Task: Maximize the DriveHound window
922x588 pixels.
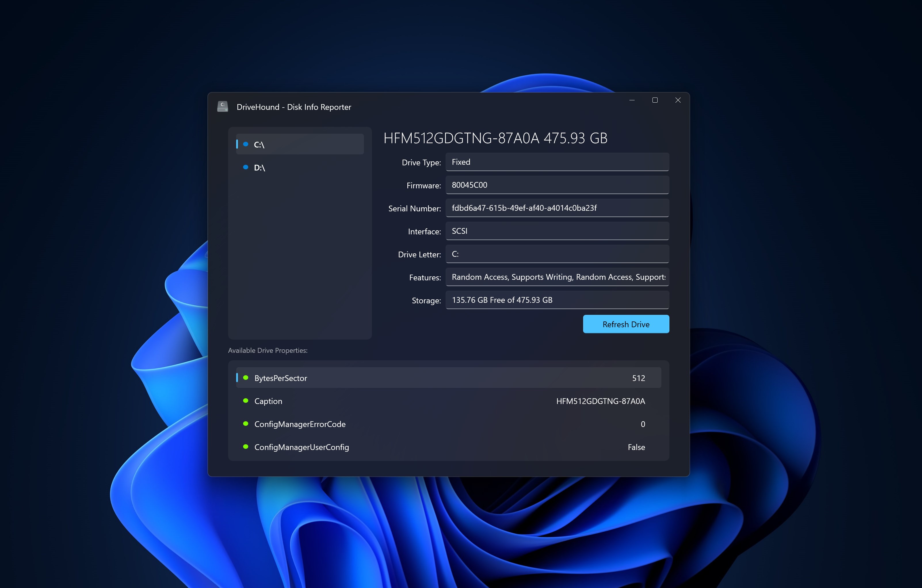Action: click(x=655, y=100)
